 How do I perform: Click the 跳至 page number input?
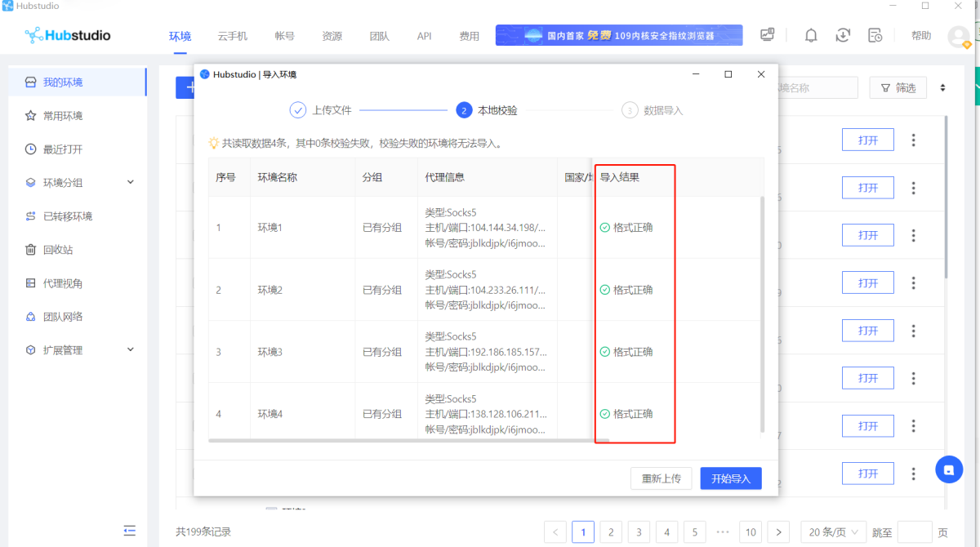[x=914, y=532]
